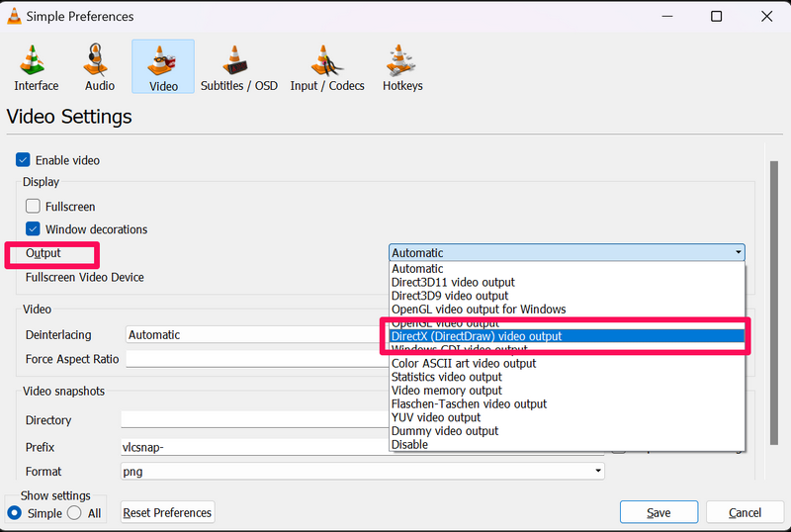Disable the Enable video checkbox
The height and width of the screenshot is (532, 791).
click(23, 160)
